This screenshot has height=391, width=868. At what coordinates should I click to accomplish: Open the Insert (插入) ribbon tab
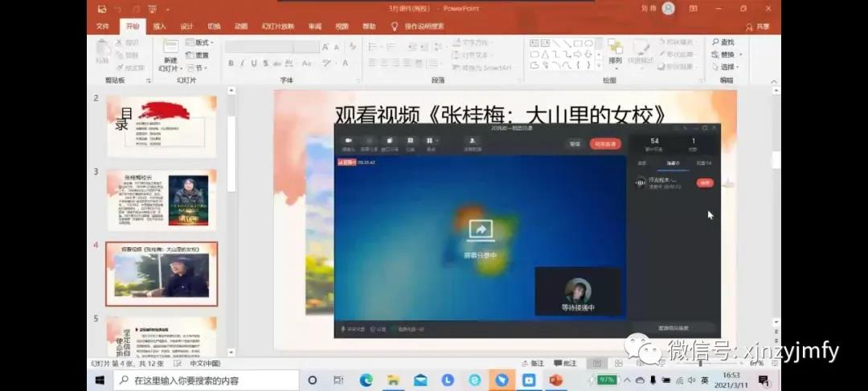pos(159,27)
